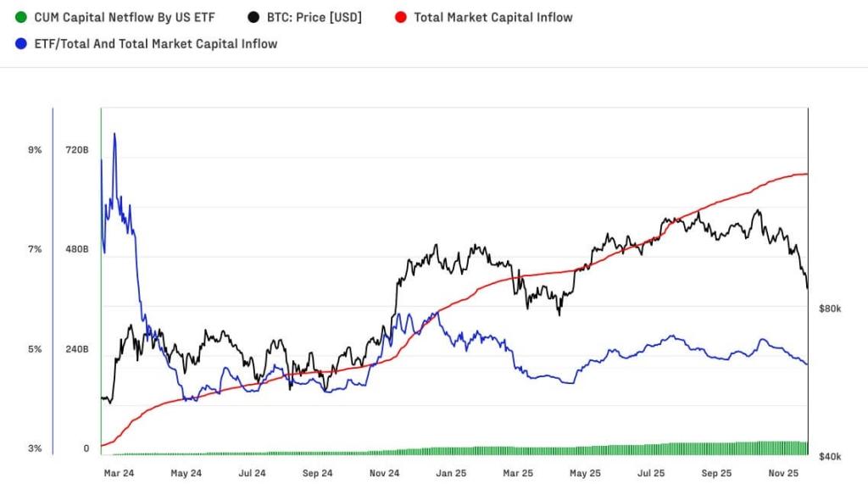Click the 'May 25' x-axis tick label
868x484 pixels.
tap(584, 473)
